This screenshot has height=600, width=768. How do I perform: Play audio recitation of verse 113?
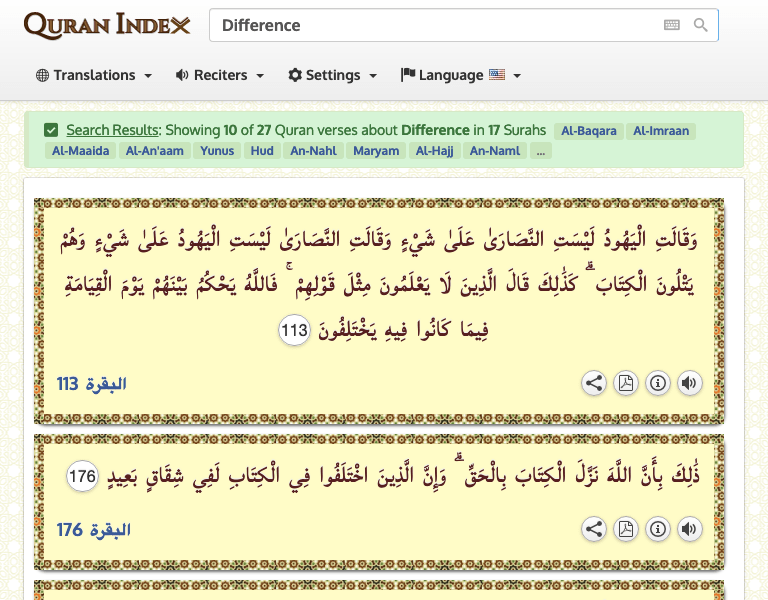(x=689, y=383)
